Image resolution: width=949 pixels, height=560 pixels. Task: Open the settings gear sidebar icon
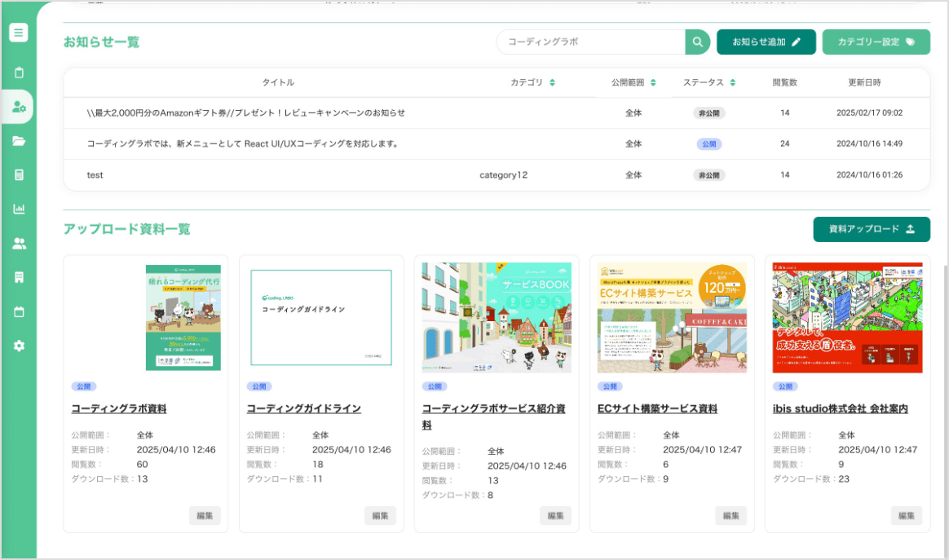click(19, 346)
